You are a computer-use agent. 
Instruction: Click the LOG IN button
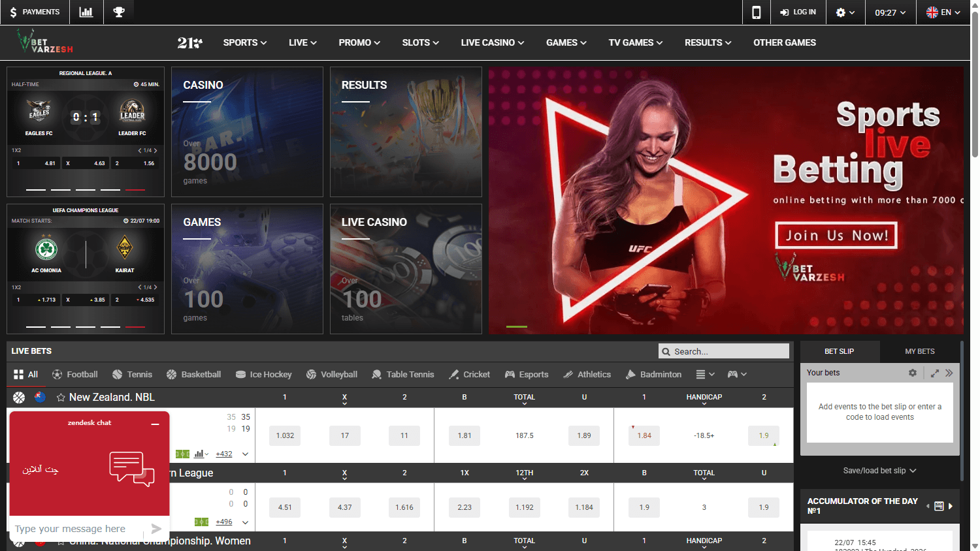[798, 12]
